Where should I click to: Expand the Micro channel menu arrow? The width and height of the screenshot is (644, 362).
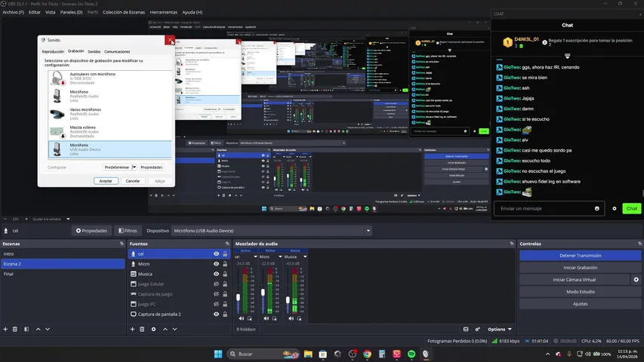click(x=280, y=257)
